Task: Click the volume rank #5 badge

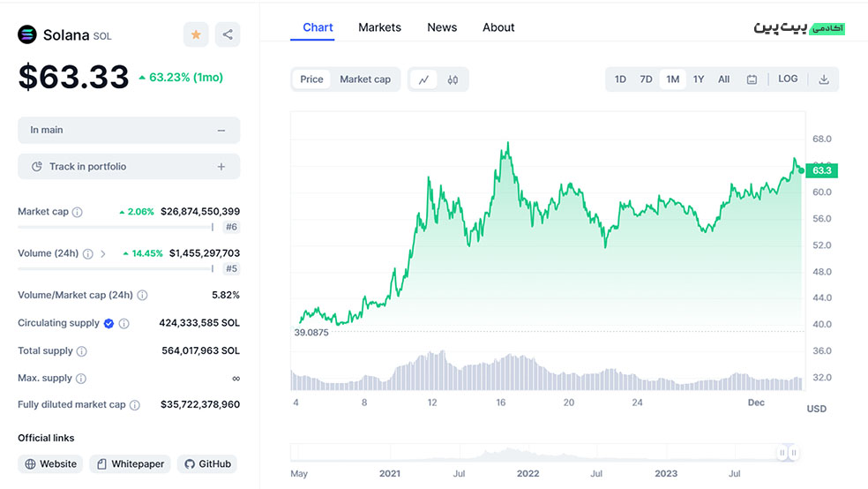Action: coord(231,268)
